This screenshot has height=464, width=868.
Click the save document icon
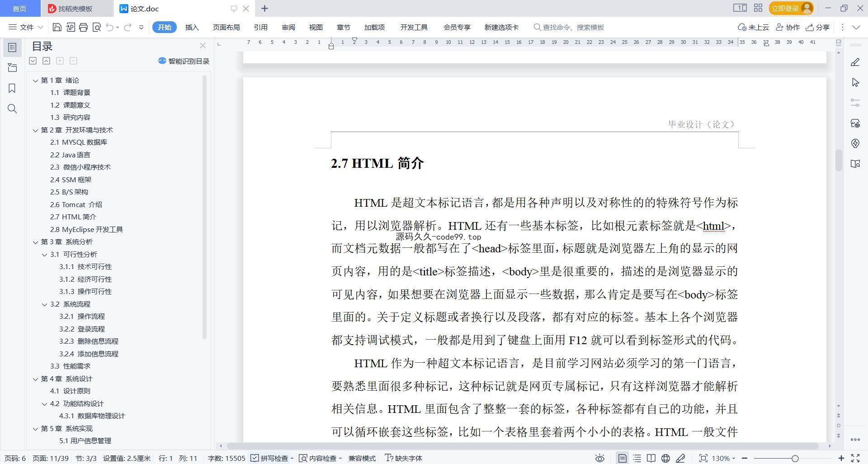tap(57, 27)
